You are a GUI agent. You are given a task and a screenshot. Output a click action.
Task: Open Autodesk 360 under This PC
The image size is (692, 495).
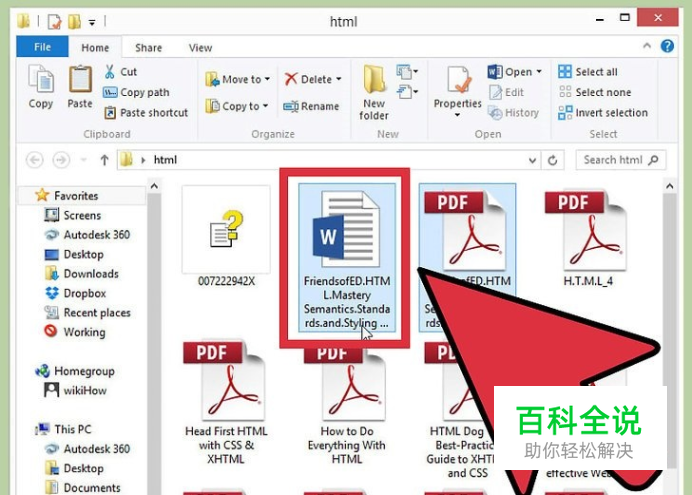[97, 449]
